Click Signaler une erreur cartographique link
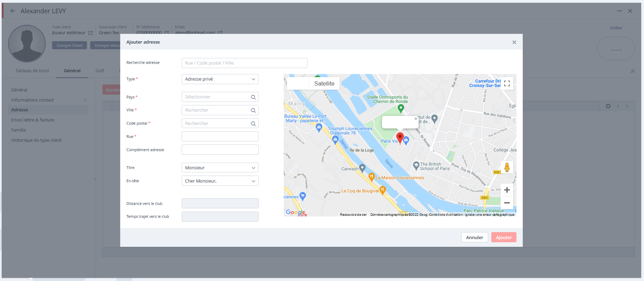 tap(489, 215)
